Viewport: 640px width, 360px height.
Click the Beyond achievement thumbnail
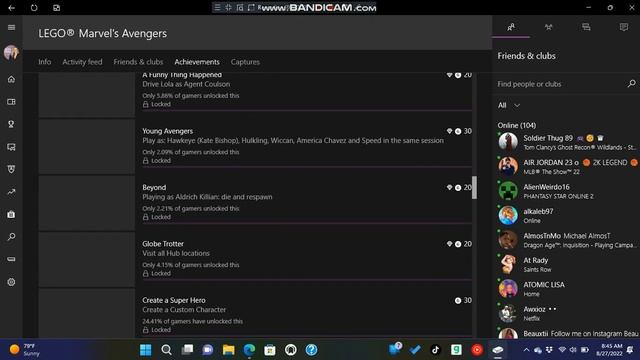coord(87,203)
